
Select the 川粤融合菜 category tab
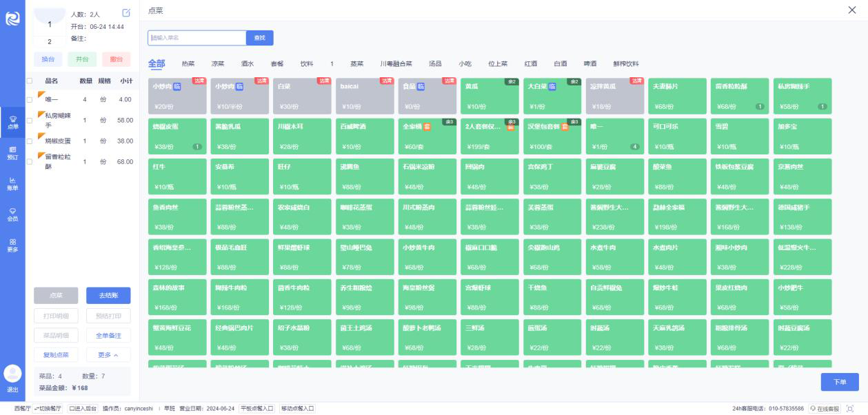(396, 63)
